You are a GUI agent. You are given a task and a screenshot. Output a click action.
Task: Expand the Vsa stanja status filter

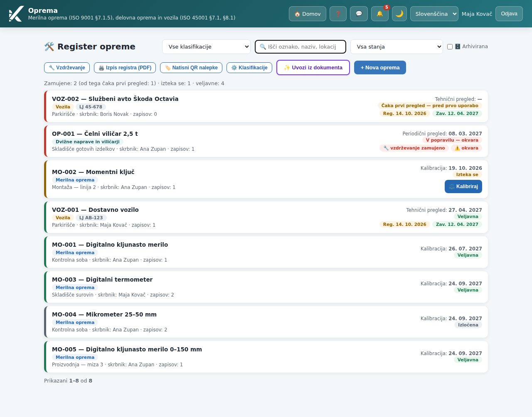397,47
